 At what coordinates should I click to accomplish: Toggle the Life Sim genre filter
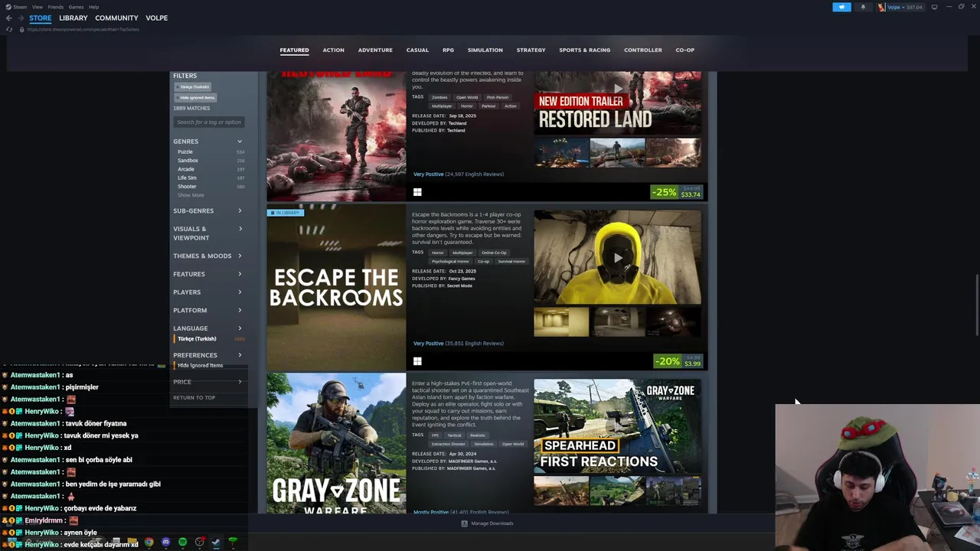pos(211,178)
